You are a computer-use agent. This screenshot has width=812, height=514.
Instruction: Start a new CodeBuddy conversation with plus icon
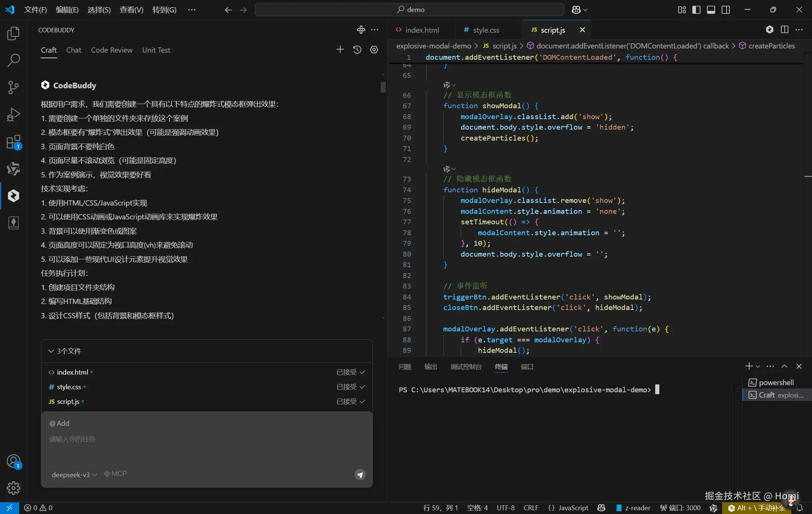340,50
